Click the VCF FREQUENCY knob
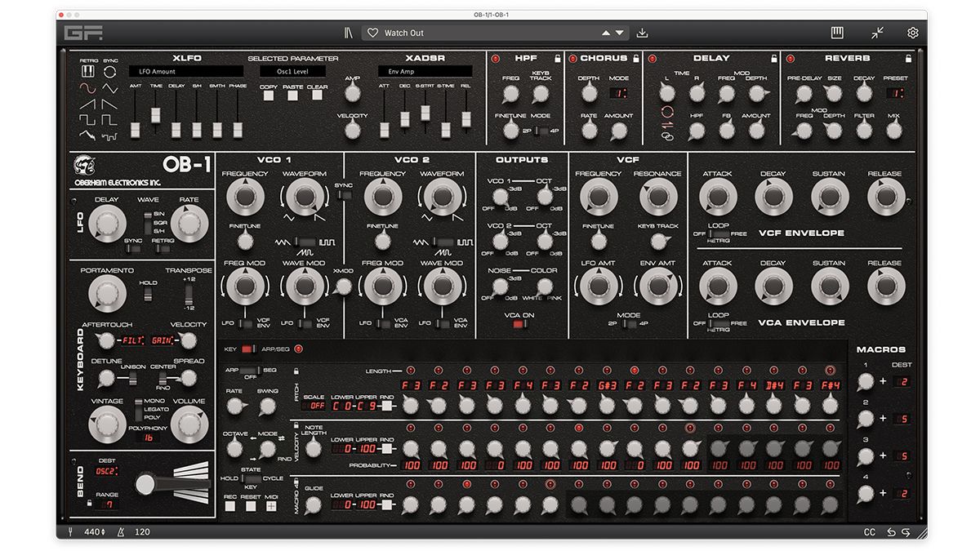Image resolution: width=980 pixels, height=551 pixels. click(597, 197)
